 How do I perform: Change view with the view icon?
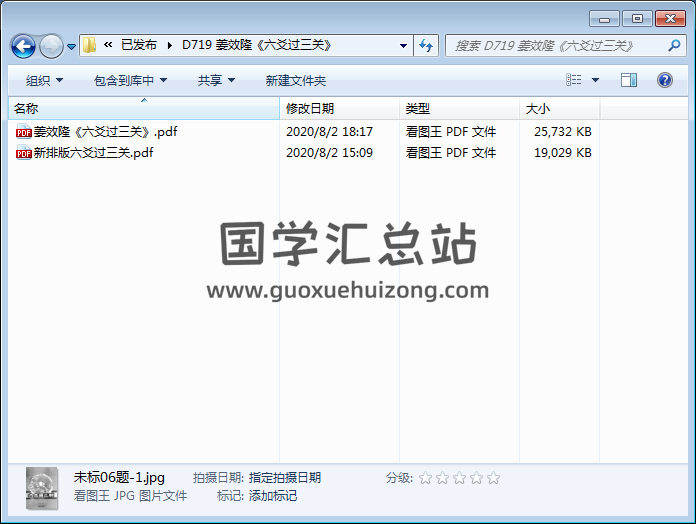(573, 80)
